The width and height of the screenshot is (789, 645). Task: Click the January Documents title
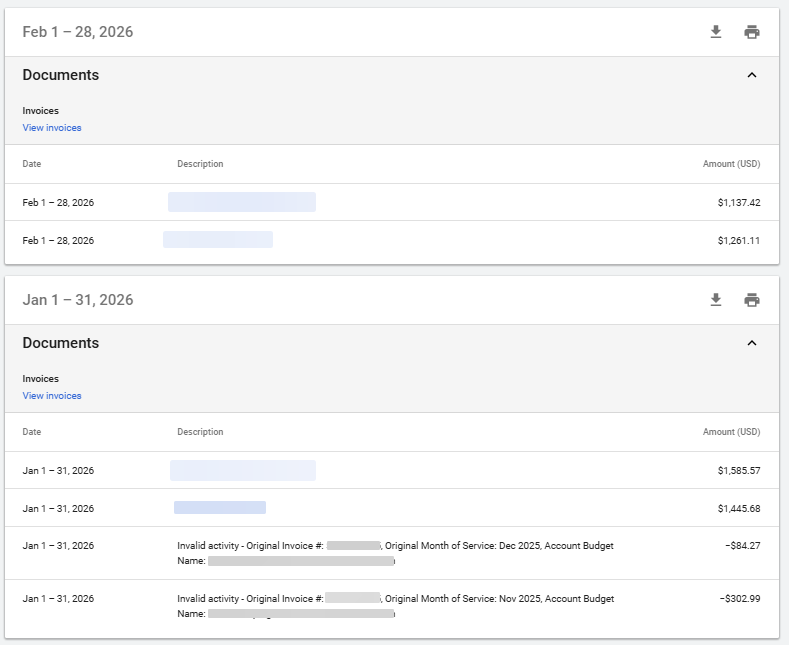[x=61, y=343]
